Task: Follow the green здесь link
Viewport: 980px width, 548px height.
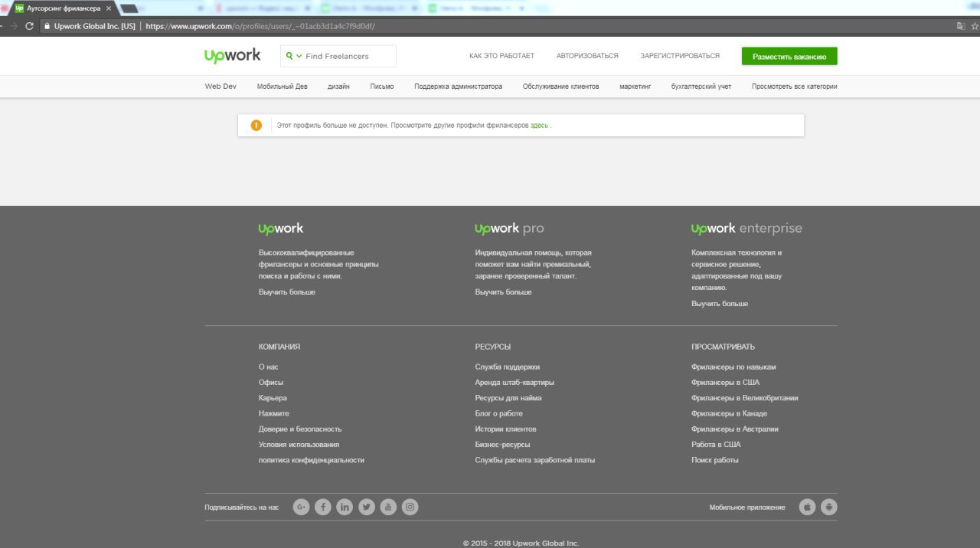Action: pos(540,125)
